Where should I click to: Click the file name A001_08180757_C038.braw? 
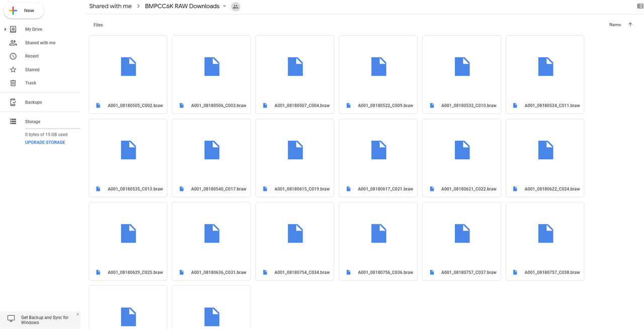(x=552, y=273)
